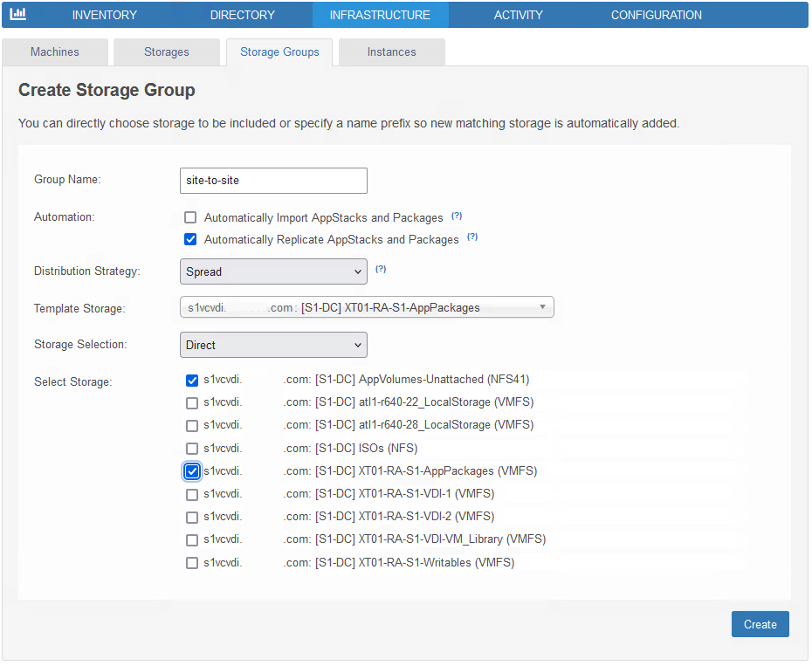Check the XT01-RA-S1-Writables storage
The image size is (812, 666).
point(193,563)
